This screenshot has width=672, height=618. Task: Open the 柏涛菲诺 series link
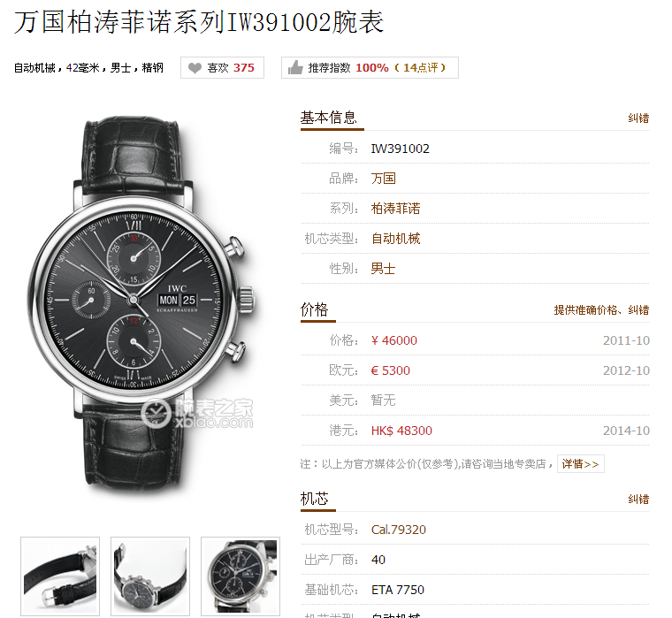pyautogui.click(x=395, y=209)
